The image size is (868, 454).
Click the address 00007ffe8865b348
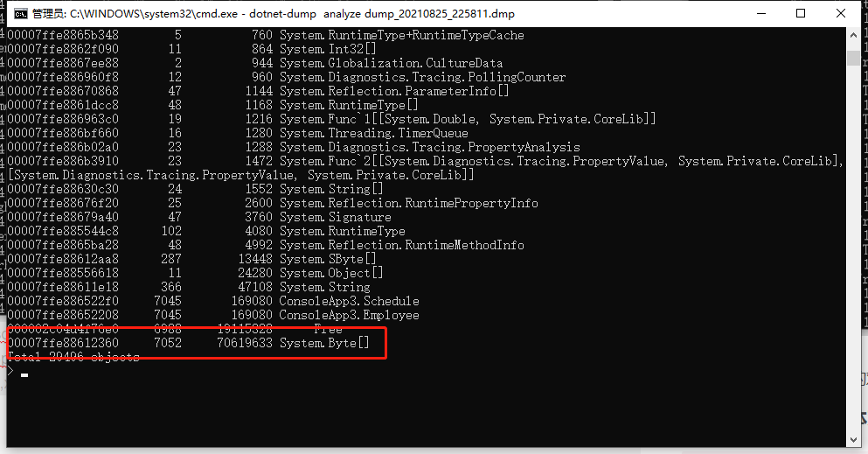pyautogui.click(x=63, y=36)
